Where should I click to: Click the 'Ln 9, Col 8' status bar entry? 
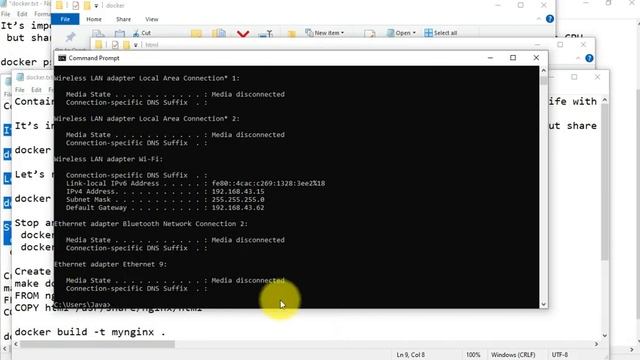410,355
